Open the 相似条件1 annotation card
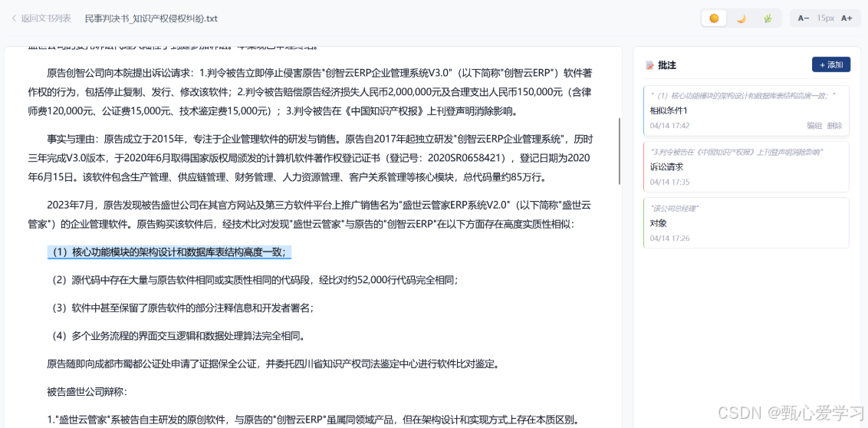Image resolution: width=868 pixels, height=428 pixels. point(745,110)
